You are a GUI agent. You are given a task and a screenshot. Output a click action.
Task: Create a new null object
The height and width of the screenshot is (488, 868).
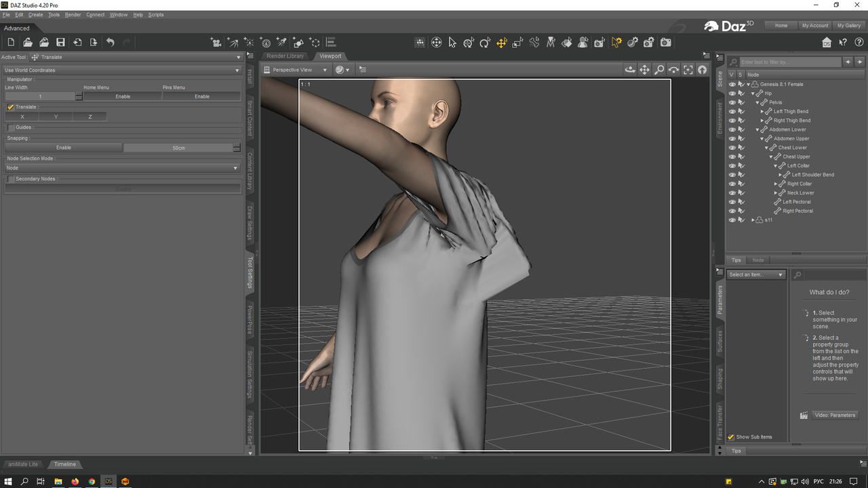pos(315,43)
